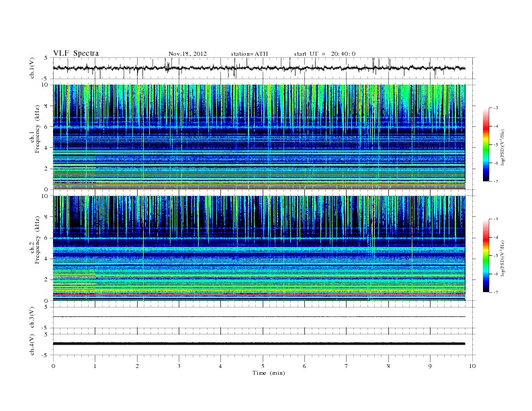The image size is (532, 411).
Task: Click the "ch.1(V)" axis label
Action: [32, 68]
